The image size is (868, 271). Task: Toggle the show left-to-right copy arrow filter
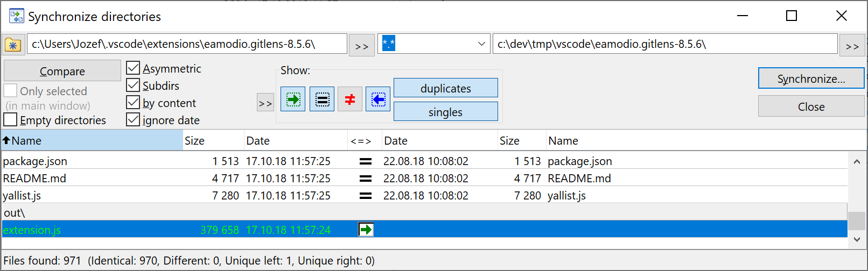click(x=293, y=99)
